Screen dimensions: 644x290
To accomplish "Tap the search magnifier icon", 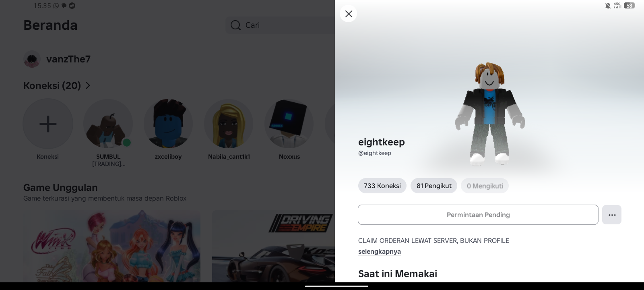I will click(x=235, y=25).
